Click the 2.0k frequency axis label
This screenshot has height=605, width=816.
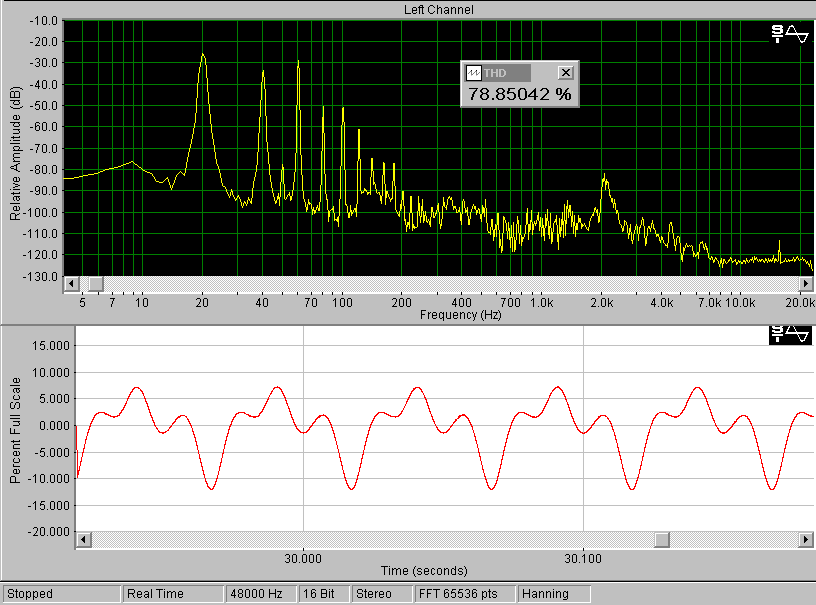[602, 303]
